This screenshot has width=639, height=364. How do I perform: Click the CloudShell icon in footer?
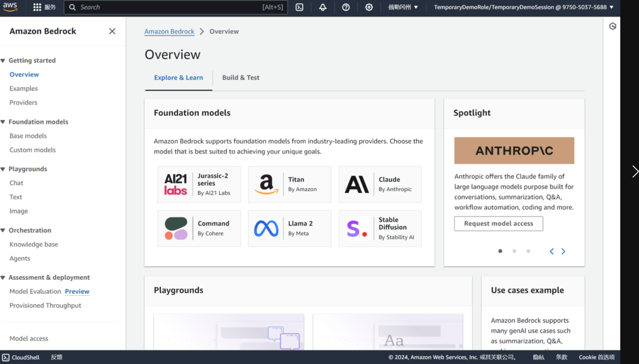tap(6, 357)
